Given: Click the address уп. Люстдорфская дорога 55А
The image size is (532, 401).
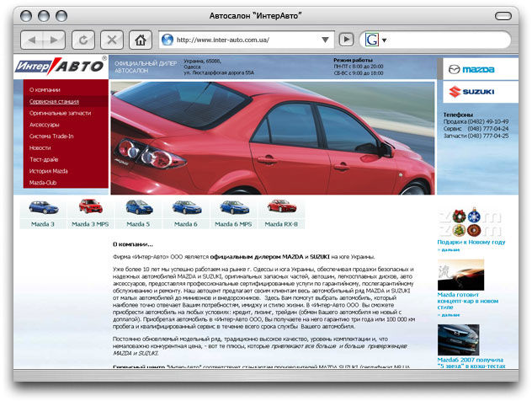Looking at the screenshot, I should click(219, 72).
